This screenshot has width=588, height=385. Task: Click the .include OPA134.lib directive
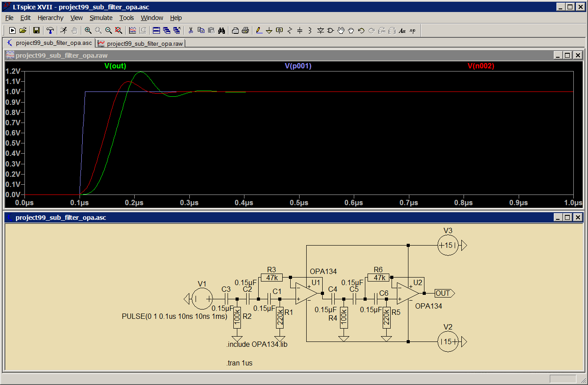[x=257, y=344]
